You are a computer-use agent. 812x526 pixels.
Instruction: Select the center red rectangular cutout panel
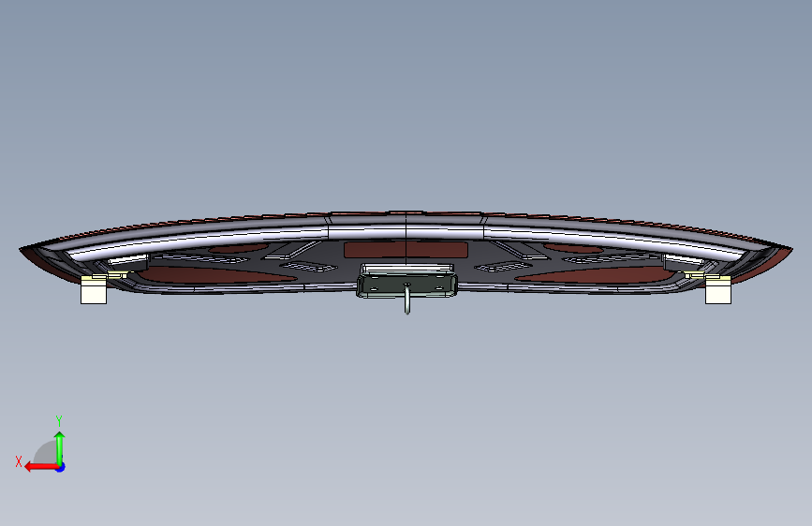406,250
